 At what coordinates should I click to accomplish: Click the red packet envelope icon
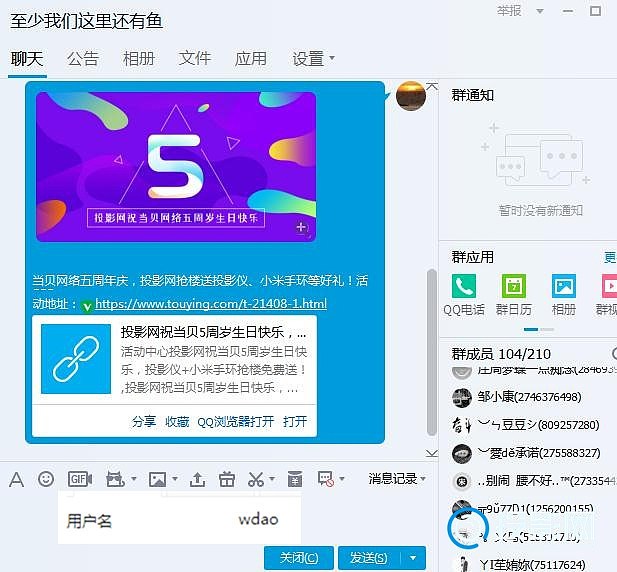[x=295, y=479]
